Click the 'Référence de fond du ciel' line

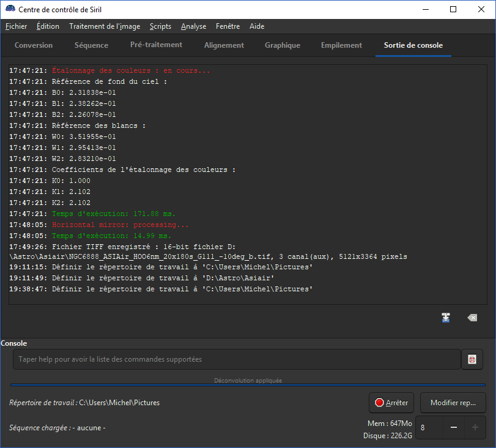coord(88,81)
